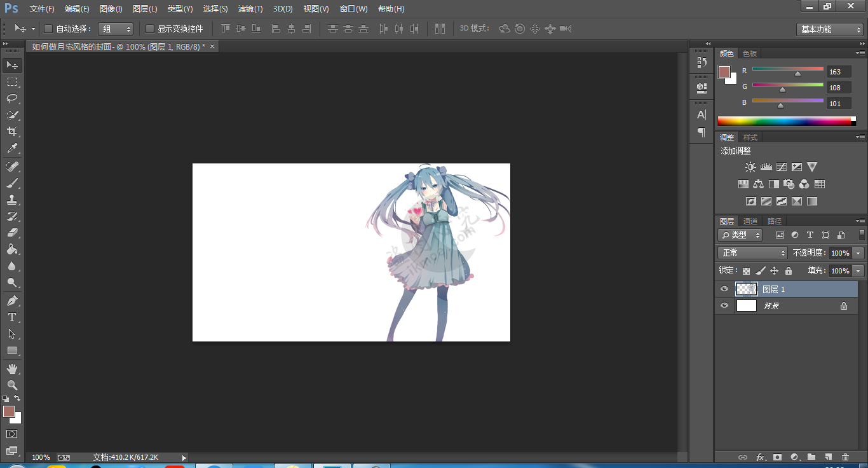This screenshot has width=868, height=468.
Task: Toggle lock transparent pixels
Action: coord(747,271)
